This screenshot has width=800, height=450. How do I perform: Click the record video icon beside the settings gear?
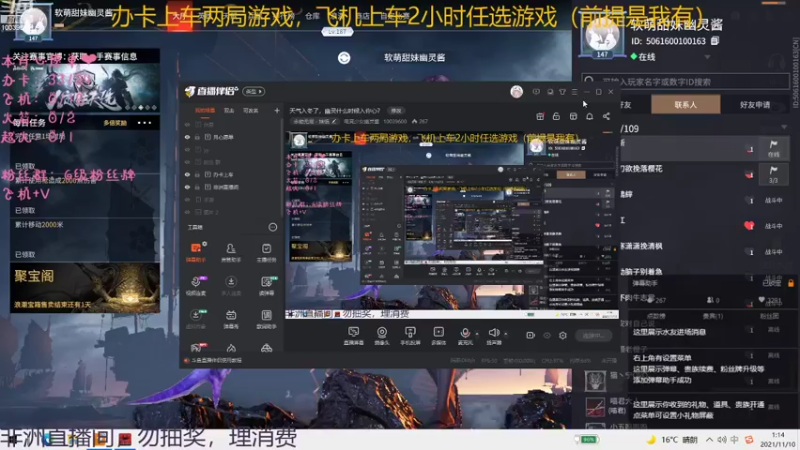(531, 335)
